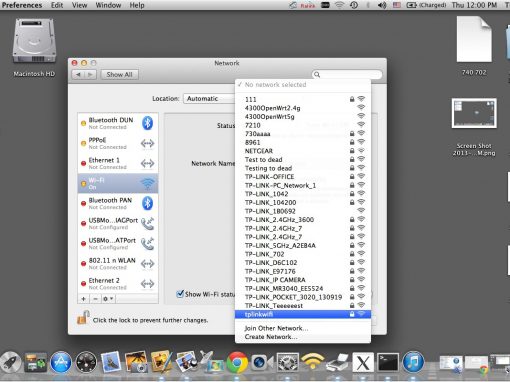The width and height of the screenshot is (510, 382).
Task: Toggle Show Wi-Fi status checkbox
Action: point(180,294)
